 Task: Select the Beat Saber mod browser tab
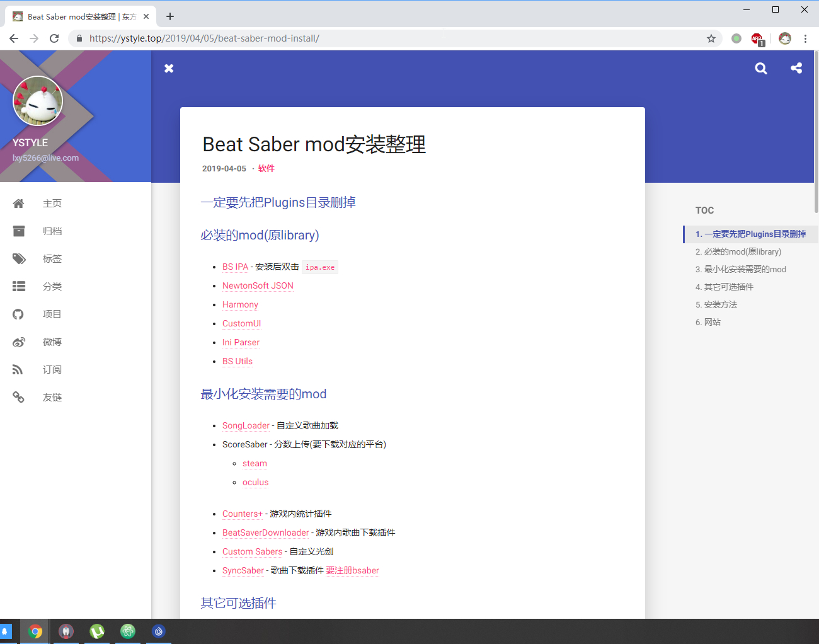pos(81,16)
